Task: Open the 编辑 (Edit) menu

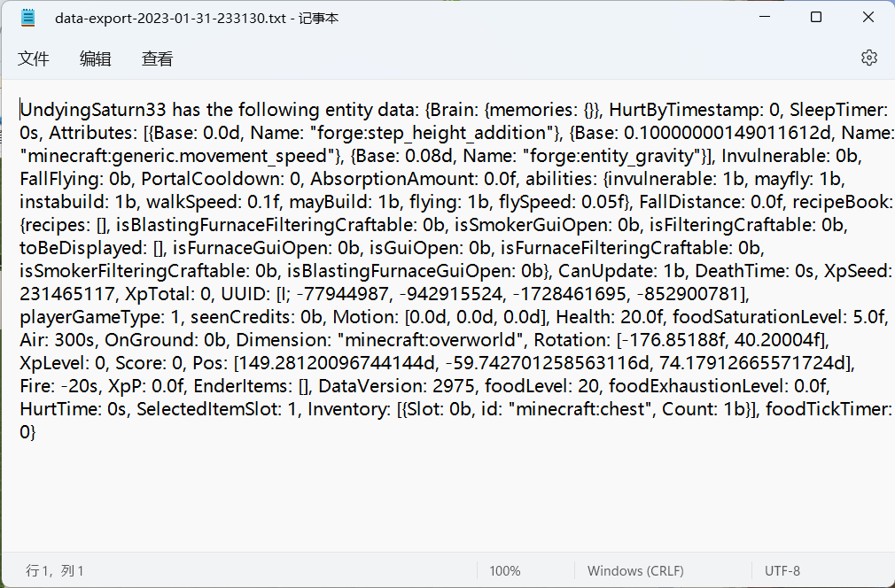Action: (x=95, y=58)
